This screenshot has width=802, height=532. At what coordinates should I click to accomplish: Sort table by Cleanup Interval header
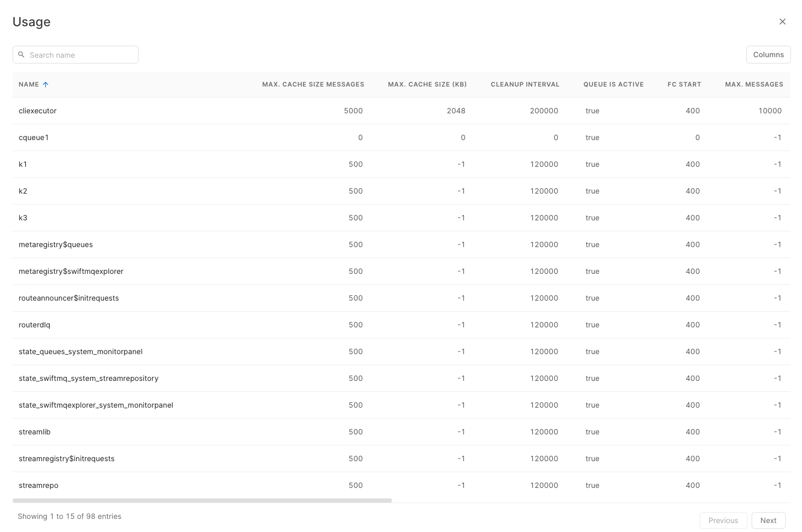[525, 84]
